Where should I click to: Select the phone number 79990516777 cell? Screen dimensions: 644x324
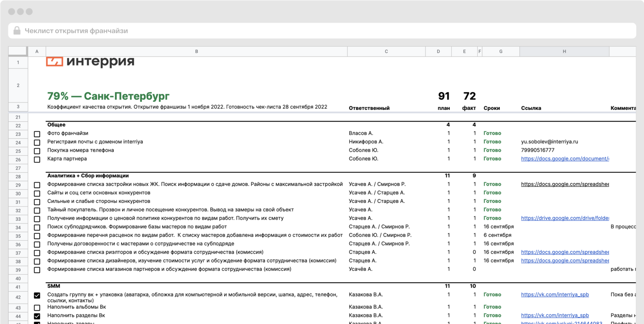coord(538,150)
